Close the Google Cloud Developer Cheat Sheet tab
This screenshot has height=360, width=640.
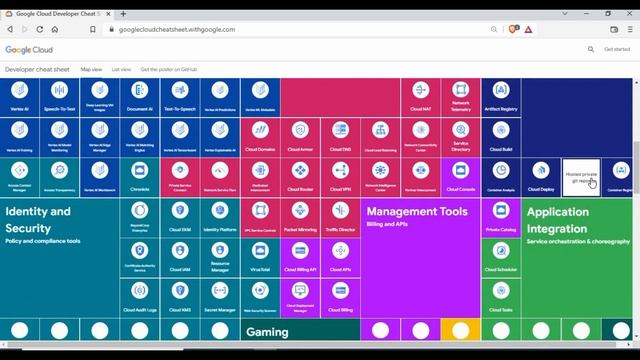tap(108, 14)
